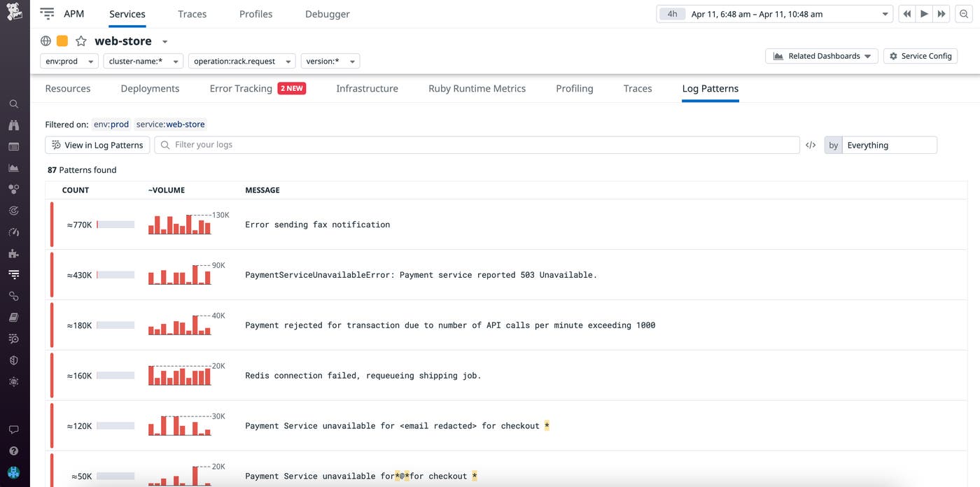Click the Filter your logs search field
This screenshot has width=980, height=487.
(x=476, y=145)
